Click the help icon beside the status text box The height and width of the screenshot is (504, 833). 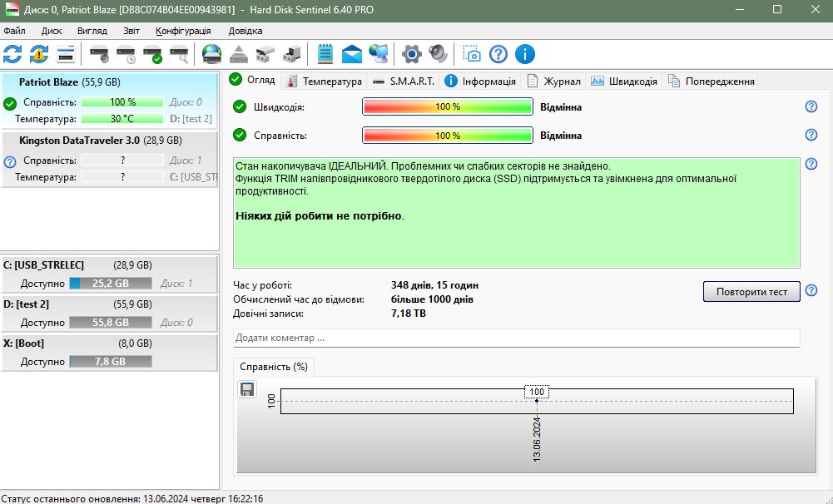pos(811,164)
